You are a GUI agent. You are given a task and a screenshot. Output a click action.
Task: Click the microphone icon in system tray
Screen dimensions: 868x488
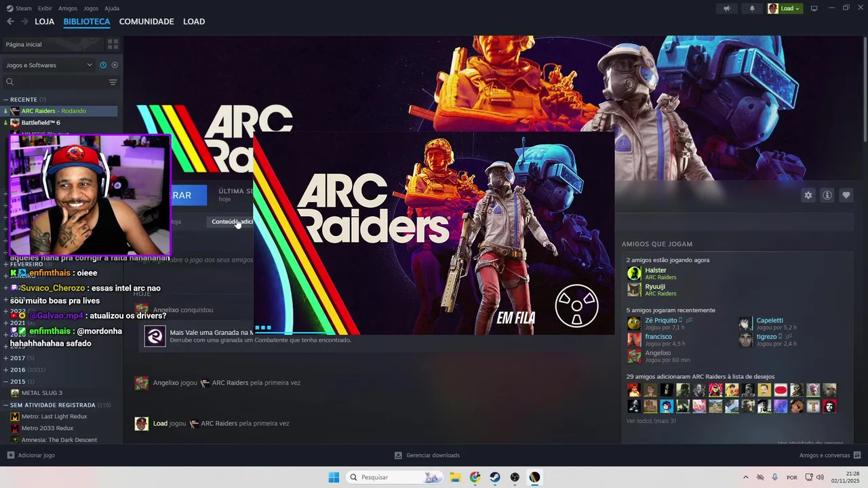774,477
